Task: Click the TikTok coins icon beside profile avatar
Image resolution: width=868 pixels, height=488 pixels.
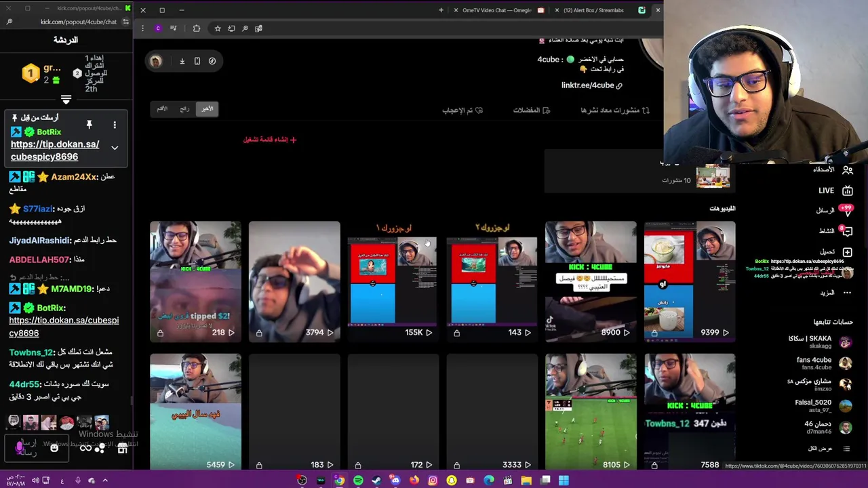Action: click(212, 61)
